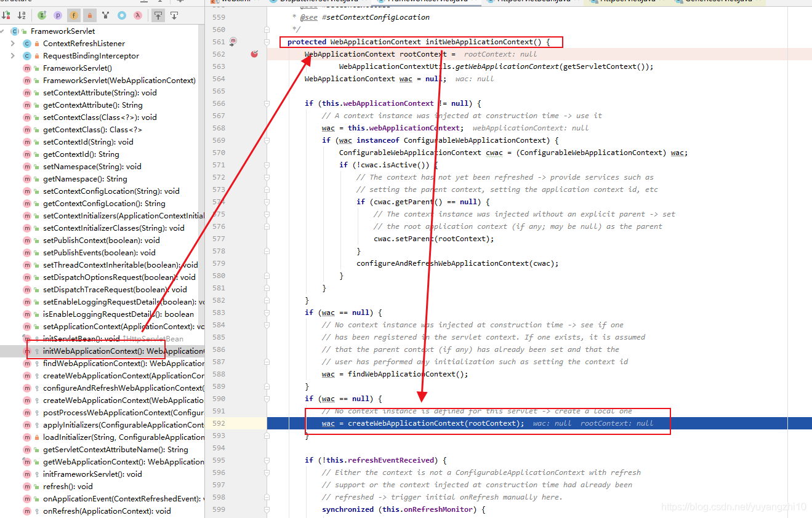
Task: Toggle Show Properties purple 'p' filter
Action: (58, 15)
